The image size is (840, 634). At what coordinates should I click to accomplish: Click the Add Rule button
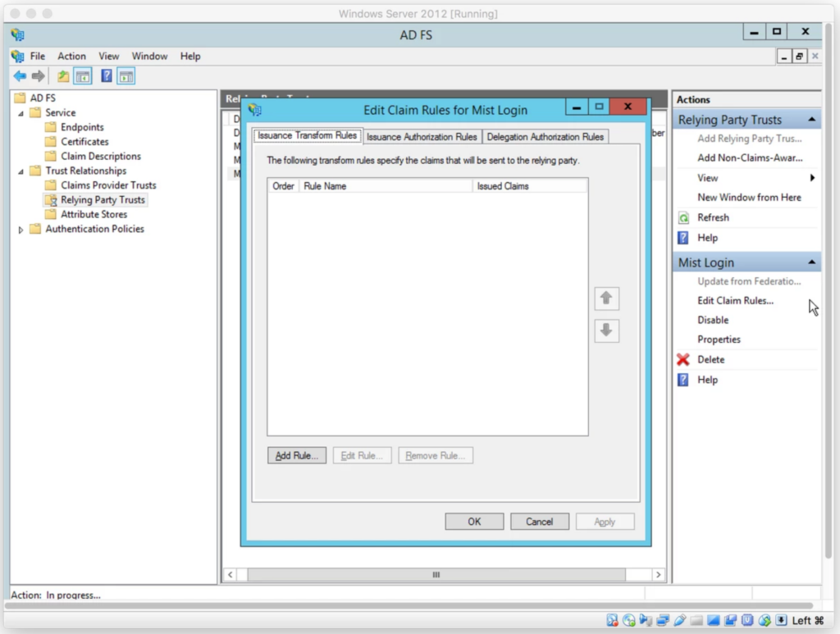point(297,455)
